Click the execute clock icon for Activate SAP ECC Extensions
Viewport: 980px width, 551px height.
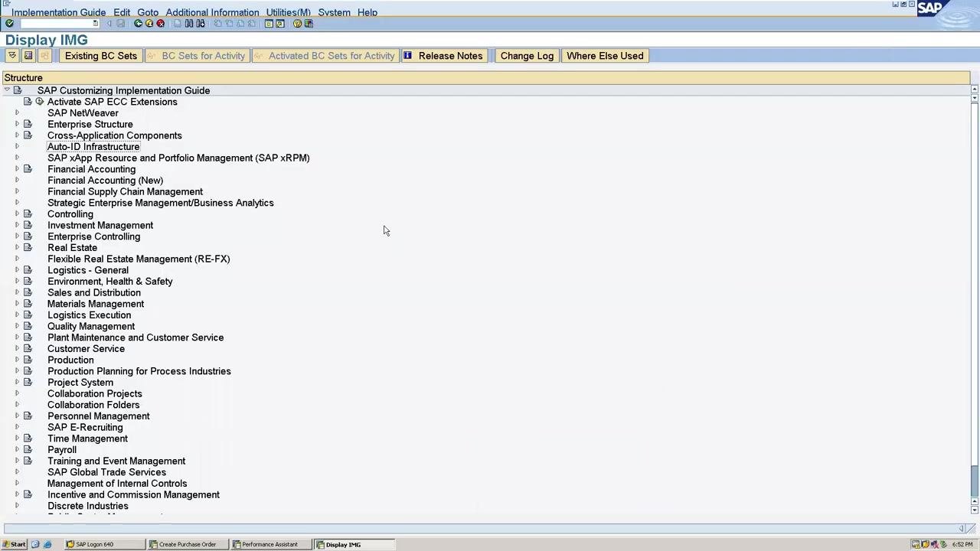tap(39, 102)
